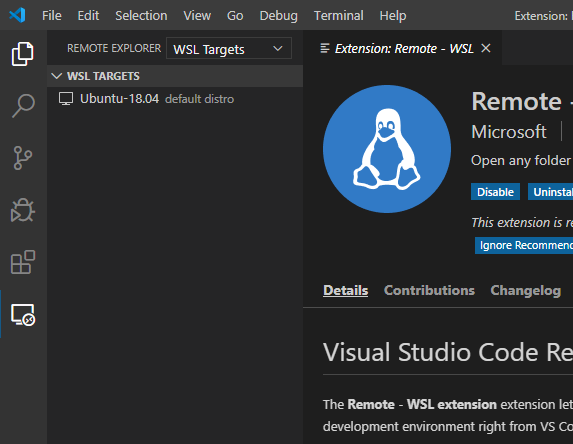Screen dimensions: 573x444
Task: Open the Edit menu
Action: pyautogui.click(x=88, y=16)
